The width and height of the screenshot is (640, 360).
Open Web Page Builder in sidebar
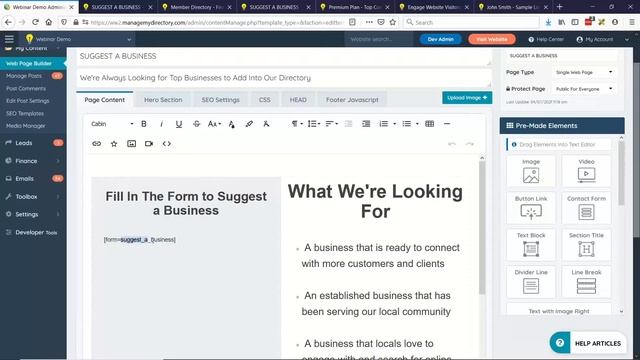33,63
